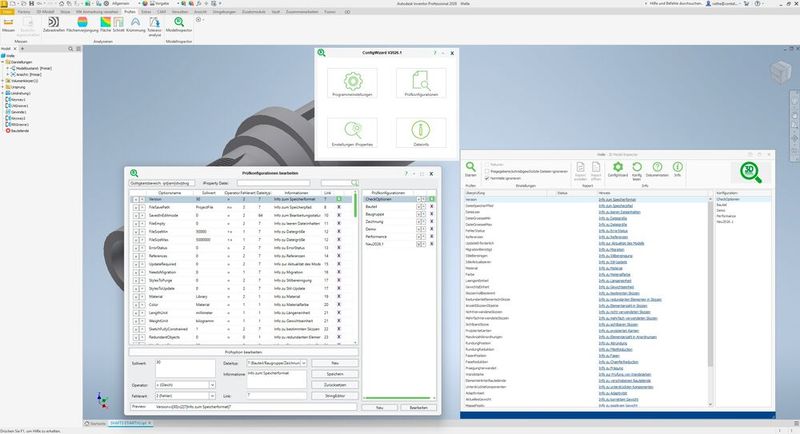Select the Messen measure tool in ribbon

8,25
